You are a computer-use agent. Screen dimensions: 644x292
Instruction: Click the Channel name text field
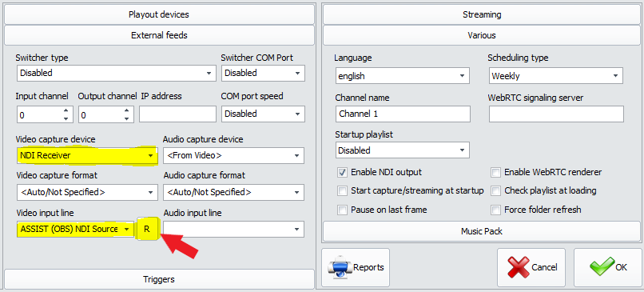click(403, 114)
